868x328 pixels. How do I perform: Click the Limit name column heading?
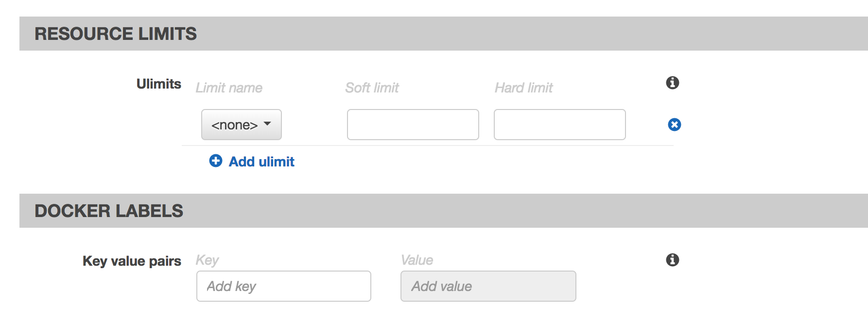click(x=229, y=88)
